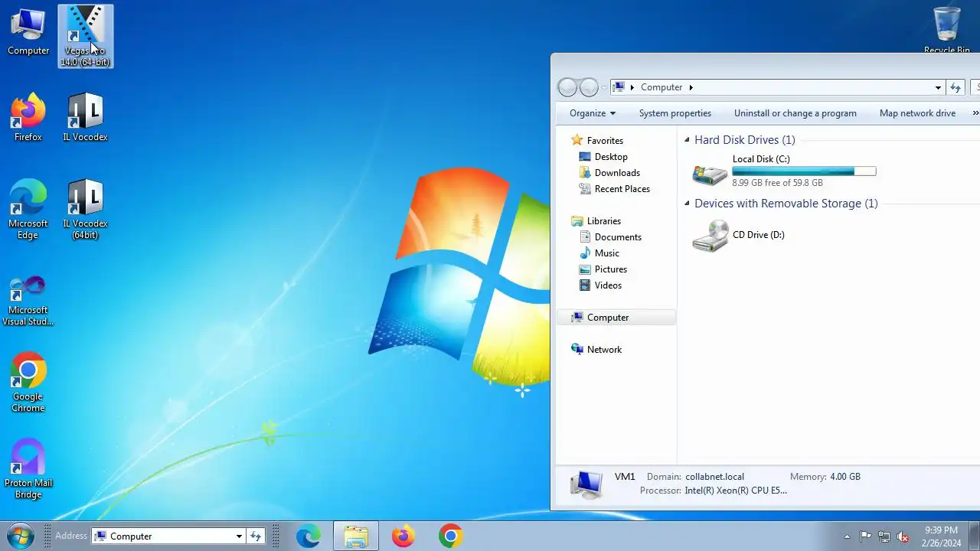Select the IL Vocodex desktop shortcut
This screenshot has width=980, height=551.
(85, 118)
